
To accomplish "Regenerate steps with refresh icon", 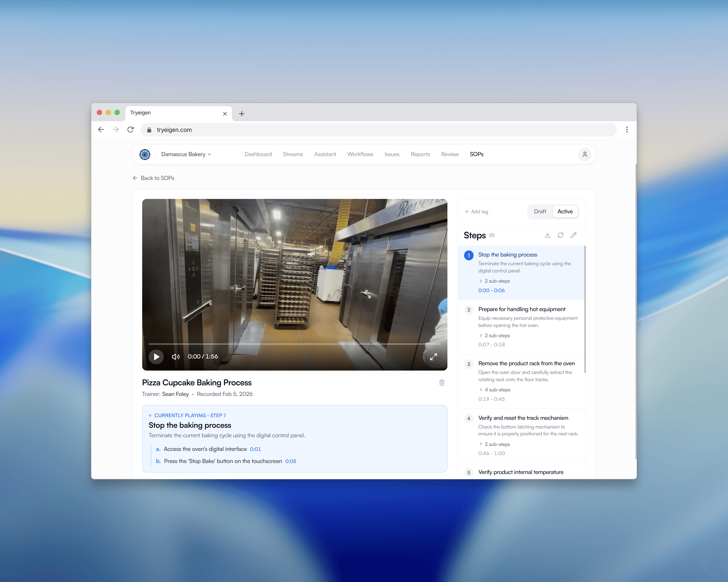I will [x=561, y=235].
